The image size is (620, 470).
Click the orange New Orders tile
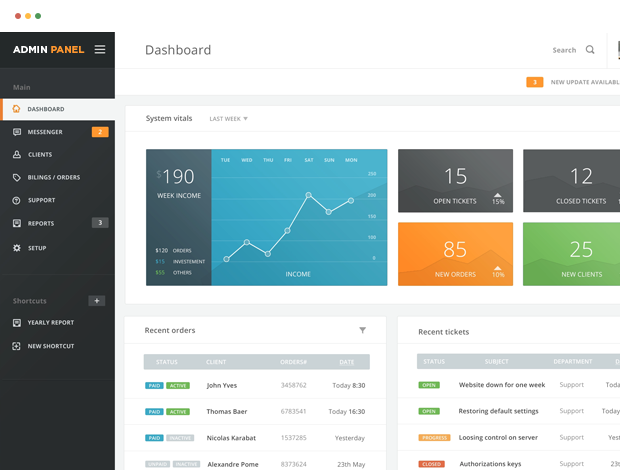pos(455,254)
